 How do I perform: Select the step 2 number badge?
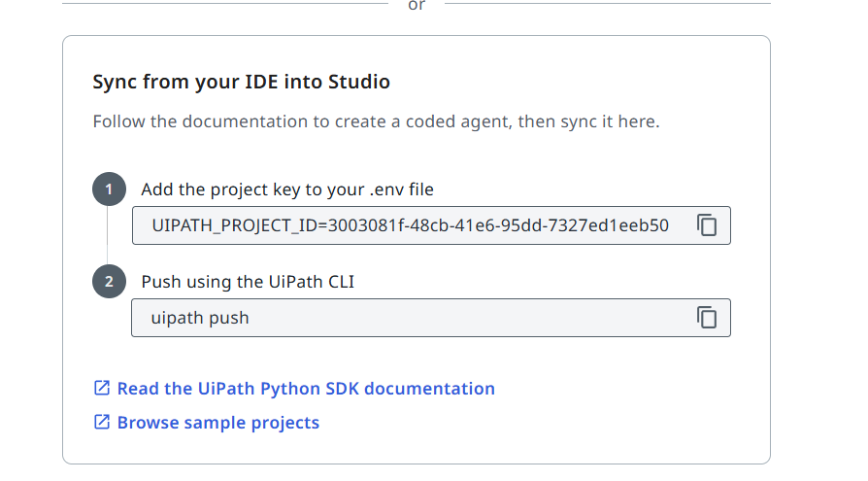109,282
